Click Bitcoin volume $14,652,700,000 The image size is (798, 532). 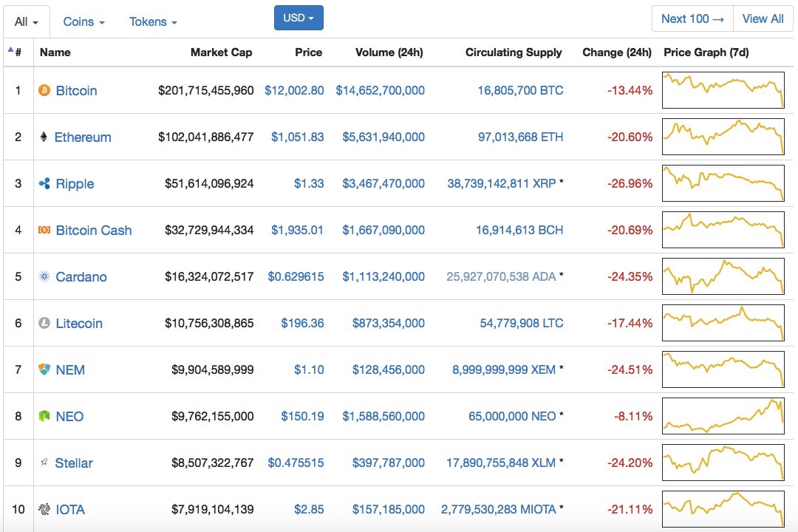[x=381, y=91]
